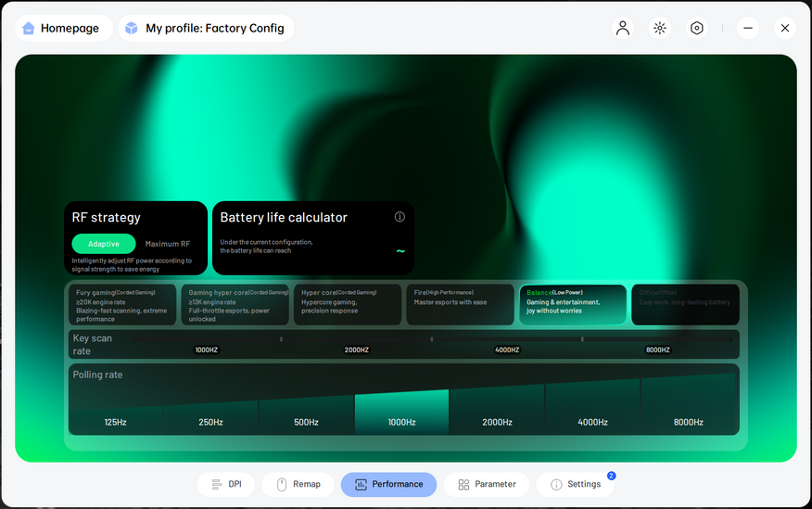Open the DPI tab
The width and height of the screenshot is (812, 509).
point(226,484)
